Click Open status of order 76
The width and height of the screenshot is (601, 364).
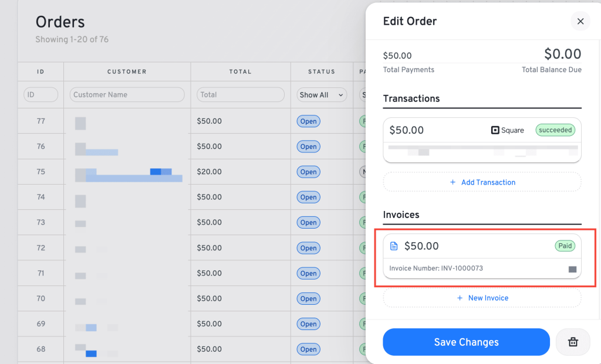point(308,147)
